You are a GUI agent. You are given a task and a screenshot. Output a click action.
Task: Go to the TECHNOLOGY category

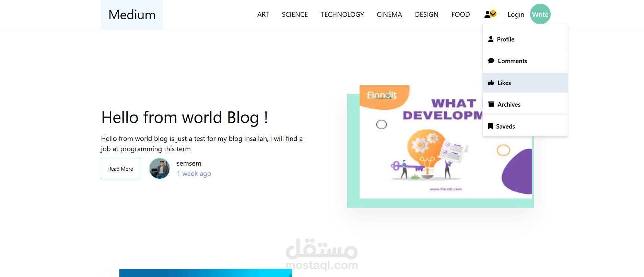[x=342, y=14]
